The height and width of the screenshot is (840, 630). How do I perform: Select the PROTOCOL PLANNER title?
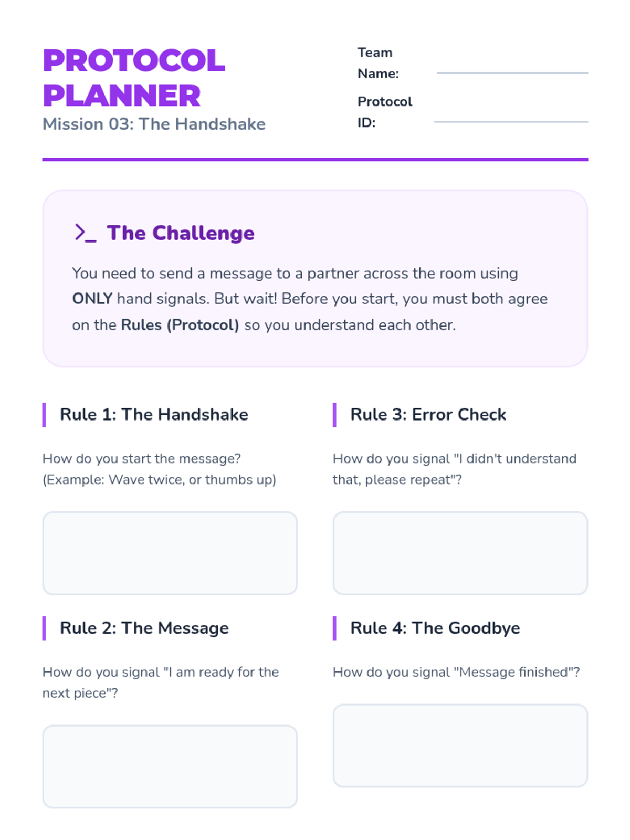pyautogui.click(x=134, y=78)
